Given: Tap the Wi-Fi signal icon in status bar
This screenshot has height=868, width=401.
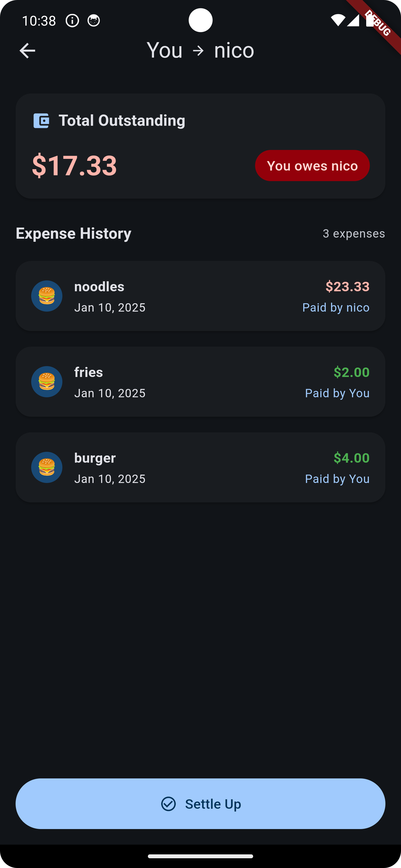Looking at the screenshot, I should [337, 20].
